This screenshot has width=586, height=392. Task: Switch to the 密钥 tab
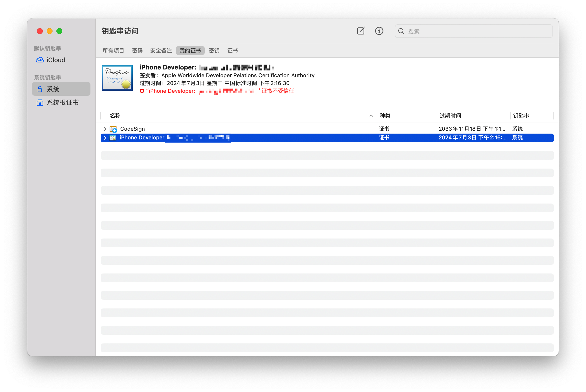point(214,51)
